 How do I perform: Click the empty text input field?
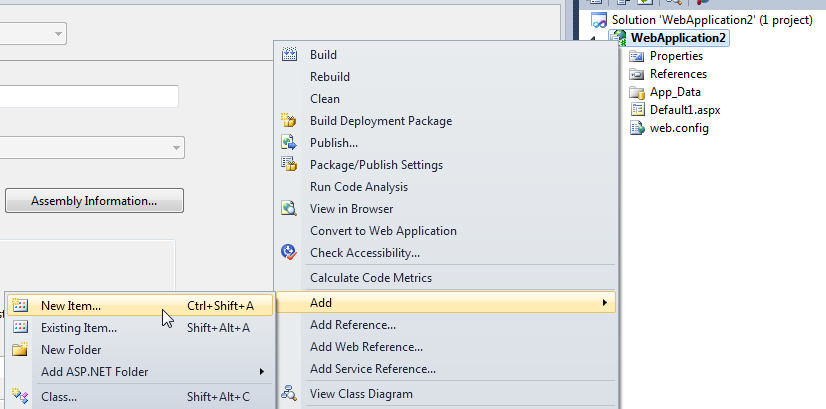[89, 96]
